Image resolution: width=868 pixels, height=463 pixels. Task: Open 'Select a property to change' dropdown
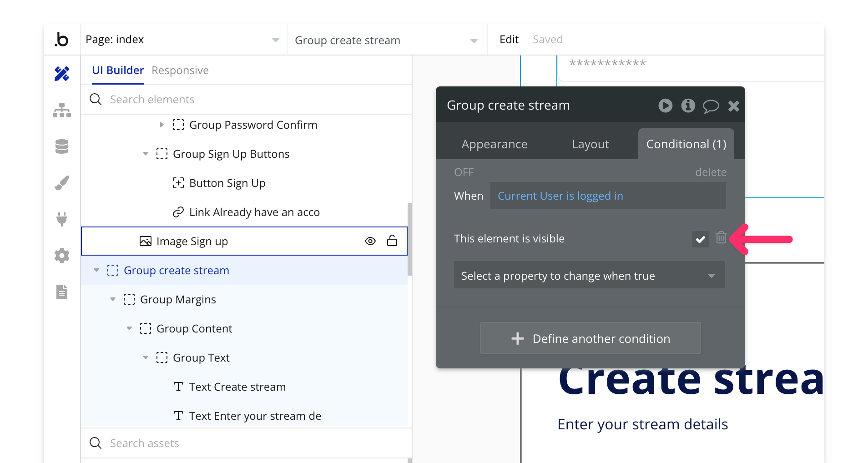click(589, 276)
